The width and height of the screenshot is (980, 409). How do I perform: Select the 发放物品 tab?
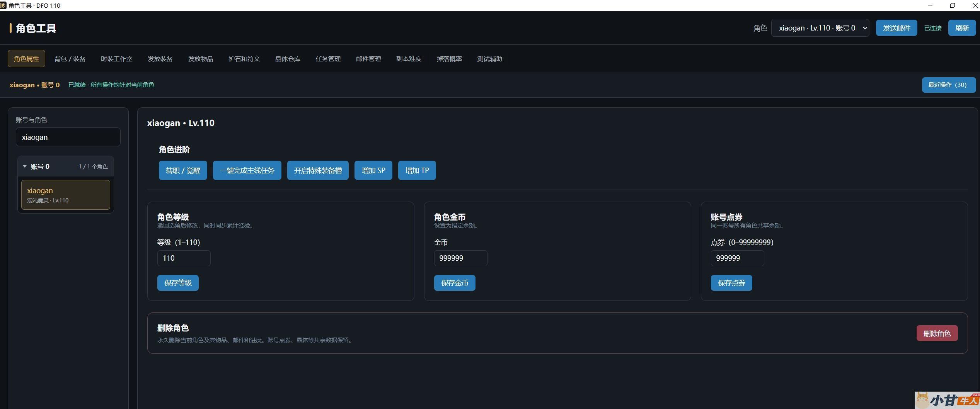200,59
